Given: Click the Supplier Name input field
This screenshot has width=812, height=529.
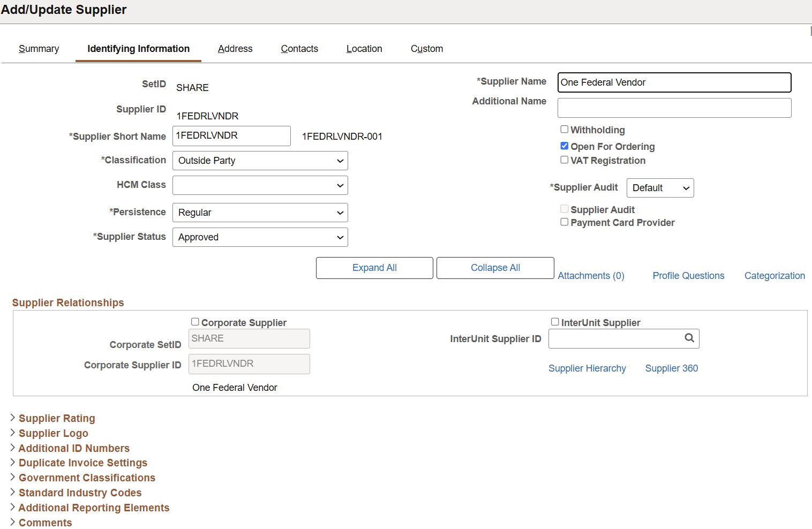Looking at the screenshot, I should click(x=673, y=82).
